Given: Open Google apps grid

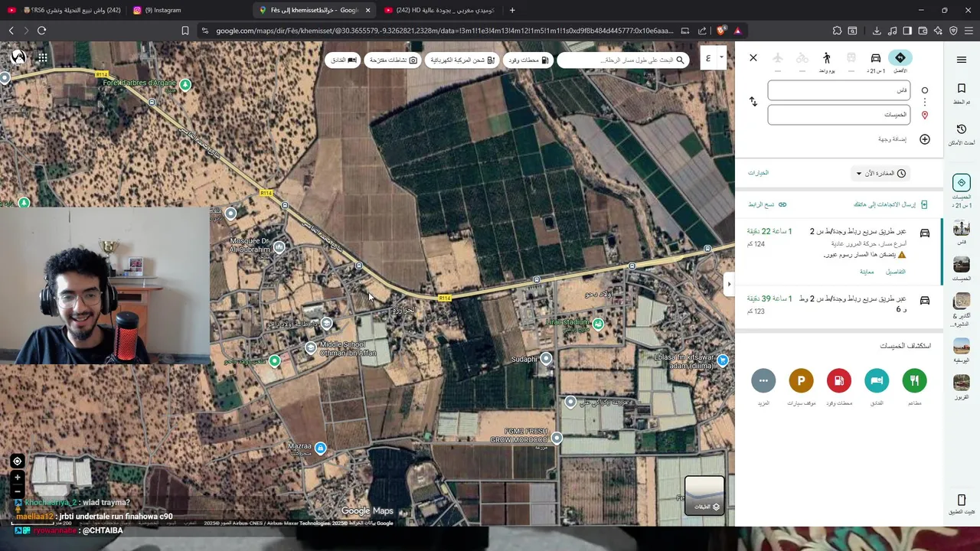Looking at the screenshot, I should (x=42, y=57).
